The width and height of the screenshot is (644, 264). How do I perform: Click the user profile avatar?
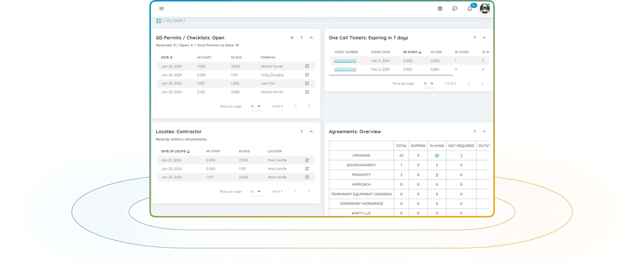click(x=484, y=9)
